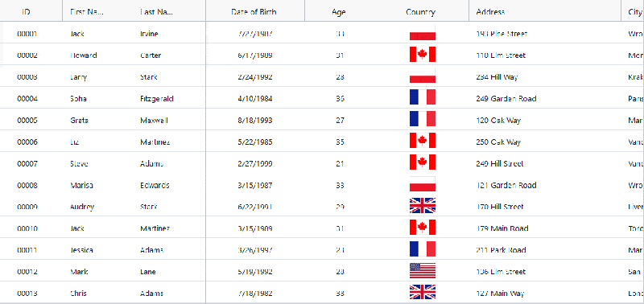The image size is (644, 304).
Task: Click address cell 249 Hill Street
Action: coord(500,163)
